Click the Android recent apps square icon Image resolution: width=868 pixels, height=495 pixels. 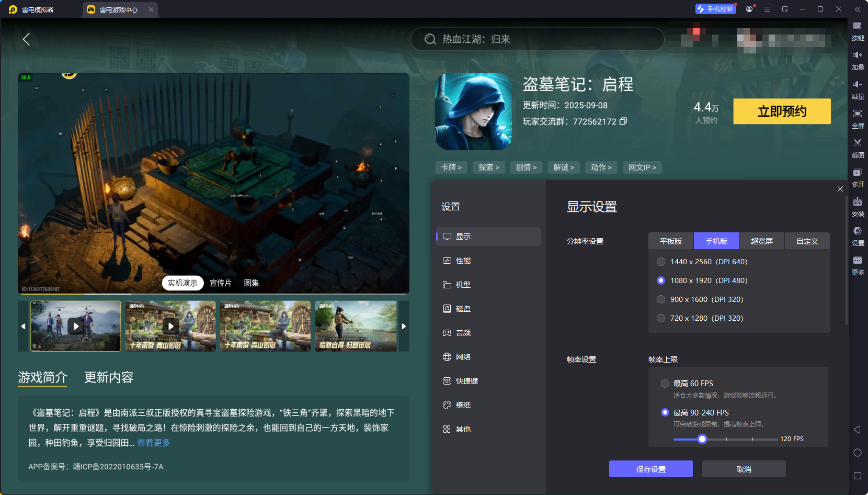pos(857,476)
